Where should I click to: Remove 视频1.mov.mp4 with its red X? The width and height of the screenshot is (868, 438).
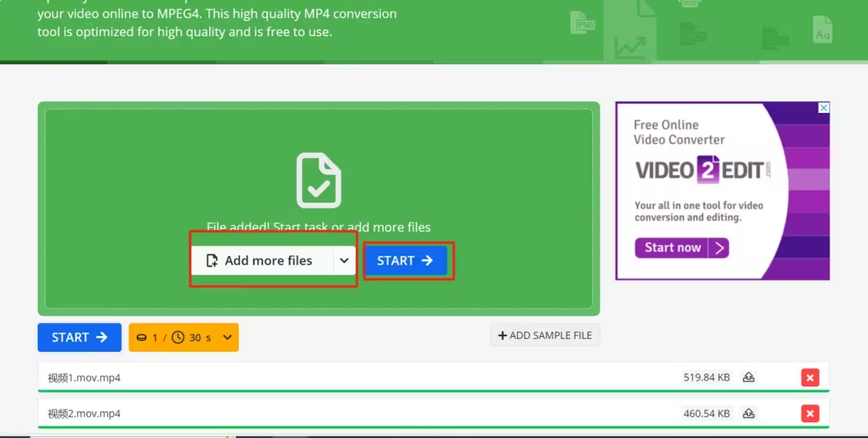coord(810,378)
